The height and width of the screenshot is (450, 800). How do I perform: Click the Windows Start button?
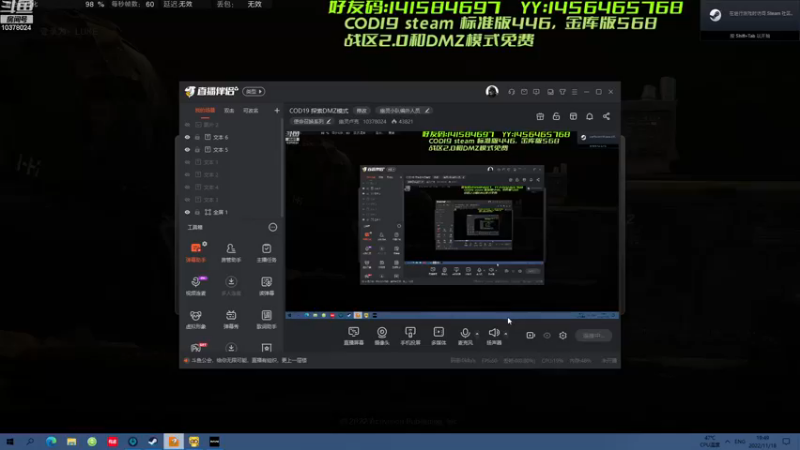click(x=10, y=441)
